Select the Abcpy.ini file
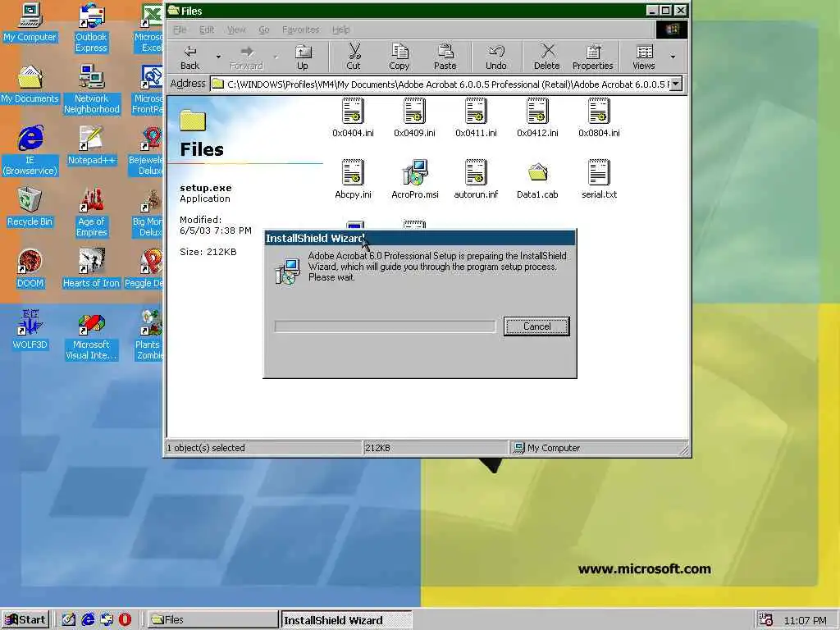 click(x=353, y=180)
